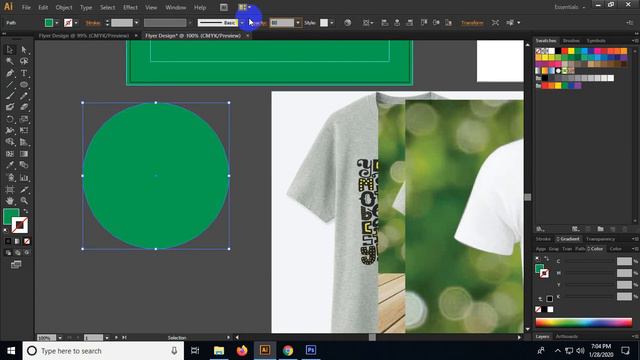The height and width of the screenshot is (360, 640).
Task: Select the Selection tool (black arrow)
Action: tap(10, 49)
